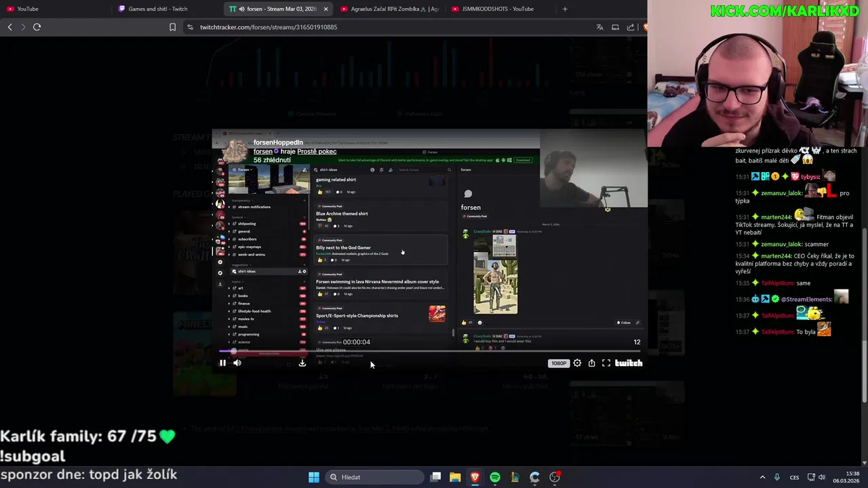Viewport: 868px width, 488px height.
Task: Switch to Games and shit! - Twitch tab
Action: pos(166,9)
